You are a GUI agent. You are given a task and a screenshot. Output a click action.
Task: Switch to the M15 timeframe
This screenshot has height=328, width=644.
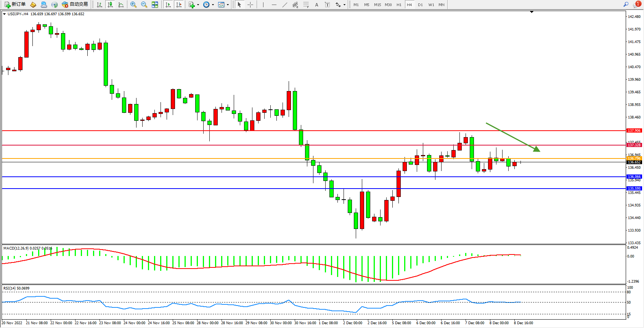(x=377, y=5)
